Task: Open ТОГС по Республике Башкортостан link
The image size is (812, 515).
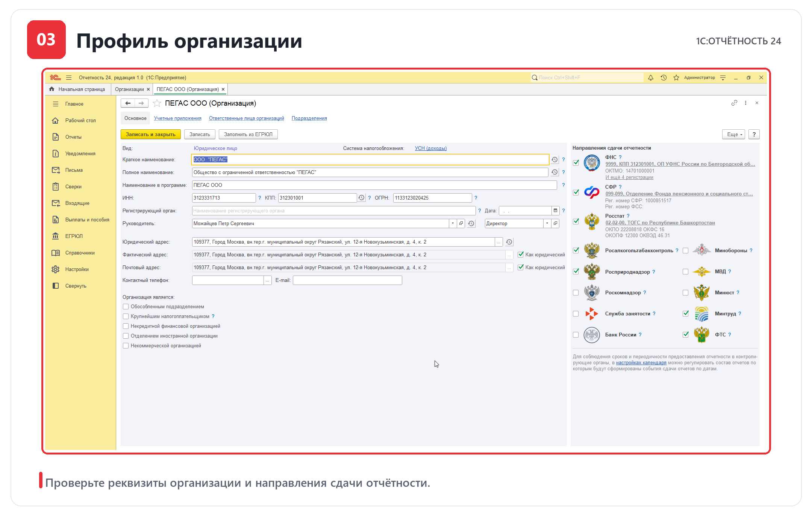Action: pos(660,223)
